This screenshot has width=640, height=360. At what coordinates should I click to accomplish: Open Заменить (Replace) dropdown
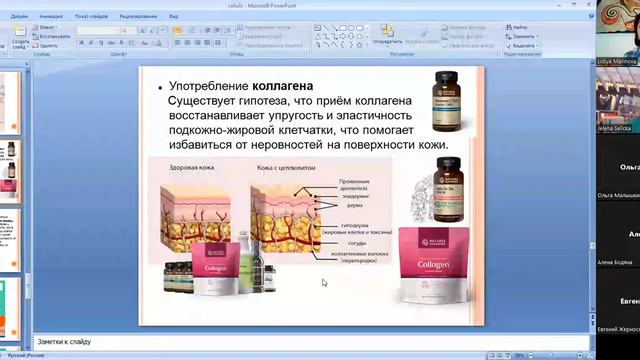coord(522,36)
